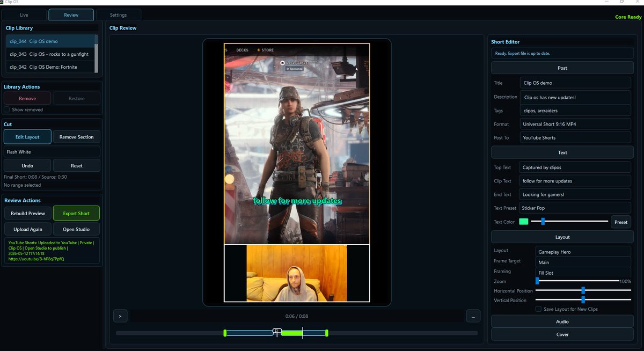Collapse the Text section header

click(562, 152)
